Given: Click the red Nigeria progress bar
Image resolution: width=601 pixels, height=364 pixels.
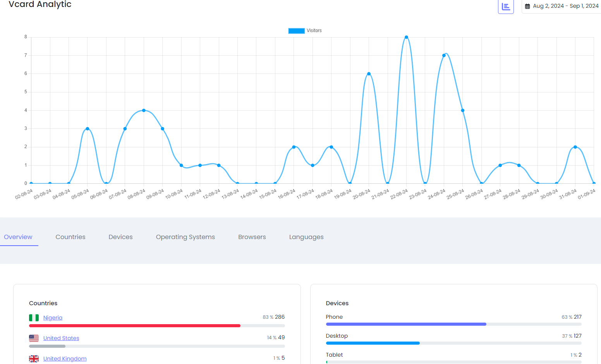Looking at the screenshot, I should 135,326.
